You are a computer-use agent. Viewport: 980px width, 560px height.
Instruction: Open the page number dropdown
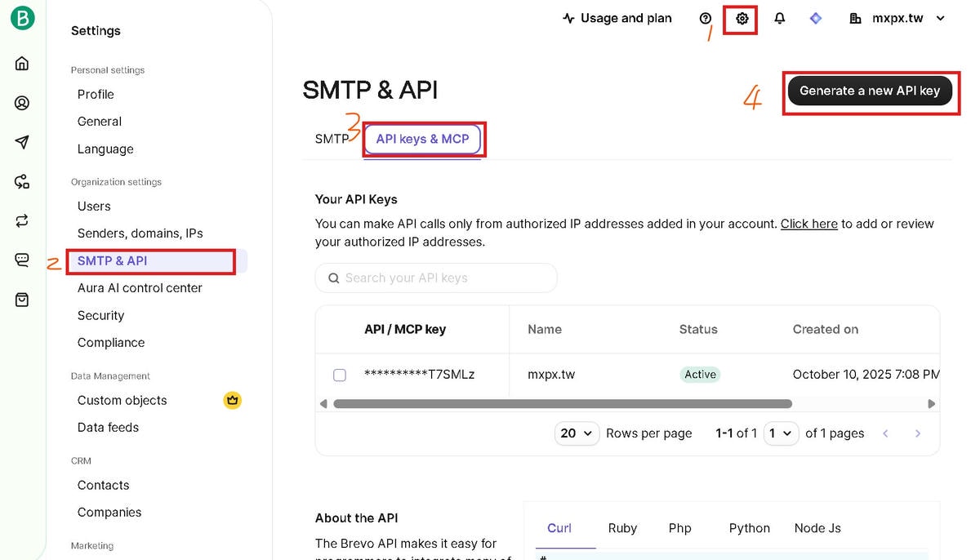coord(780,433)
